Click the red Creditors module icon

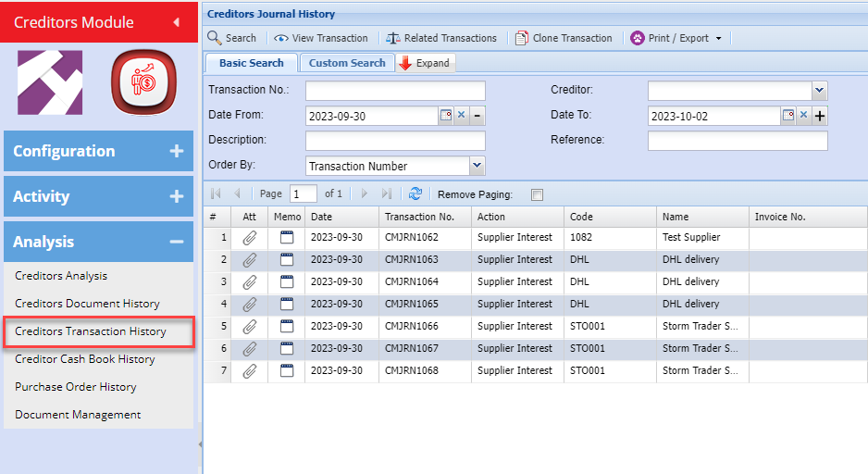[143, 82]
